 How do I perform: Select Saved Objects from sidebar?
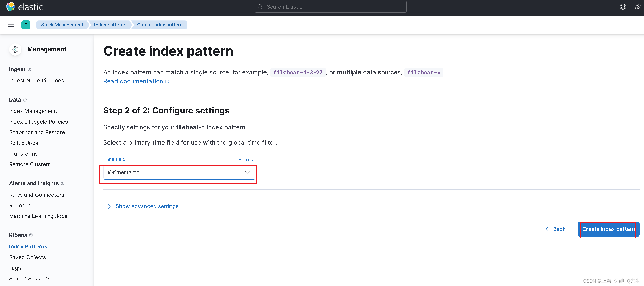(28, 257)
